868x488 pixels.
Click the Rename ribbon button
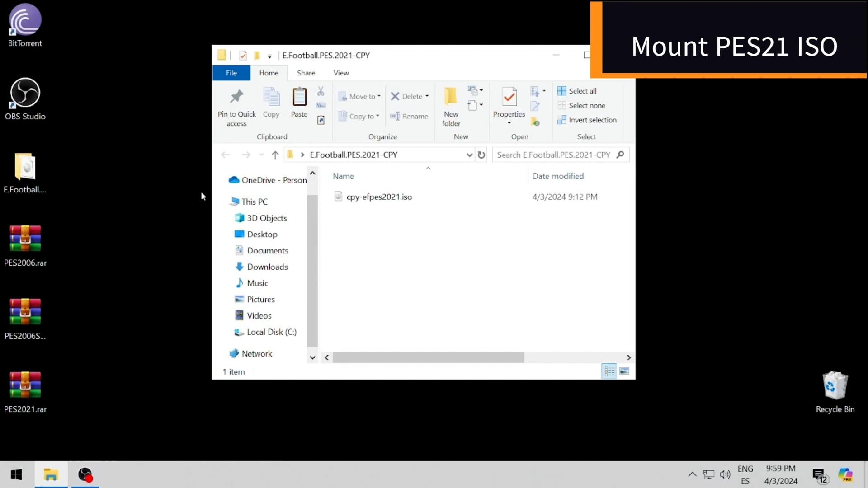pos(409,116)
